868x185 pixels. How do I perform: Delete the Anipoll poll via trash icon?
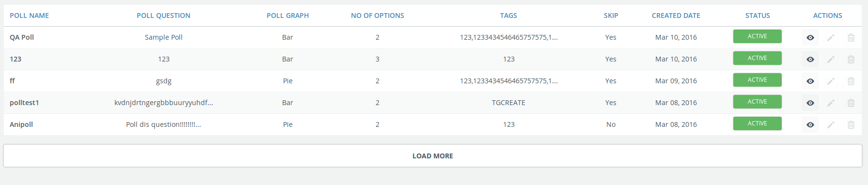pos(851,124)
